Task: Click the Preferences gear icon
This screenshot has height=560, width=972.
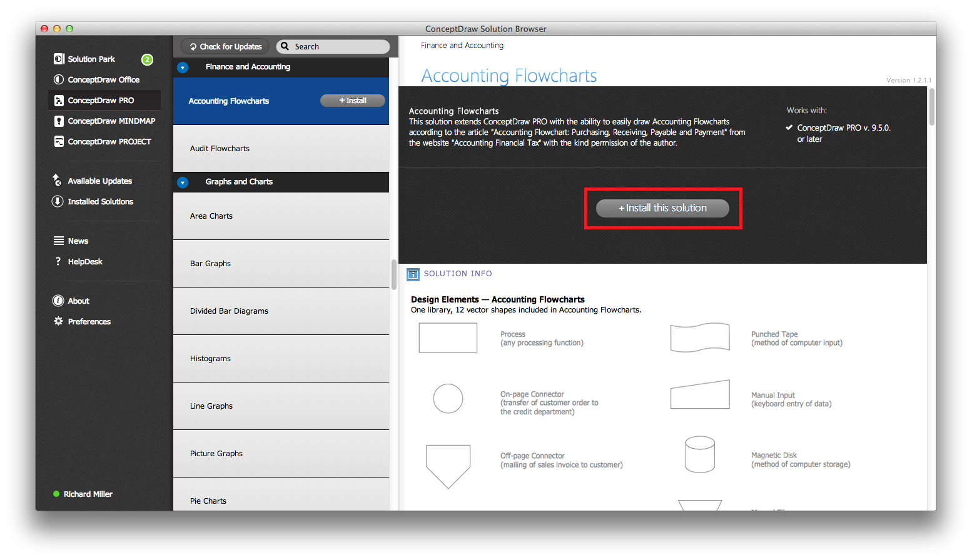Action: point(58,321)
